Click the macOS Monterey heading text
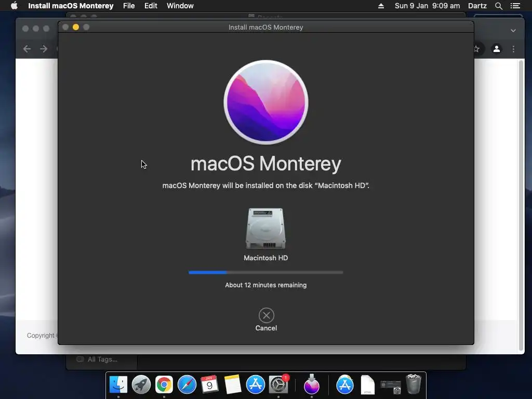The image size is (532, 399). click(265, 164)
